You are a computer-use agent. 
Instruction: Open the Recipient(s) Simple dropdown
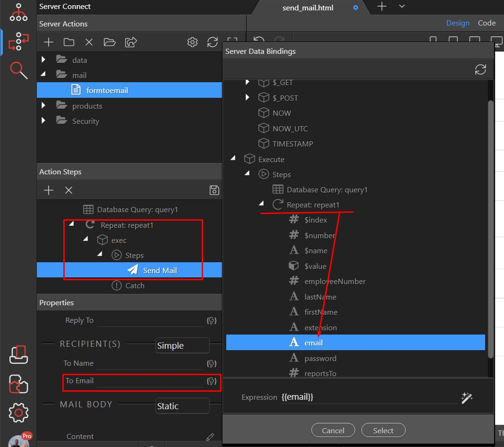182,345
